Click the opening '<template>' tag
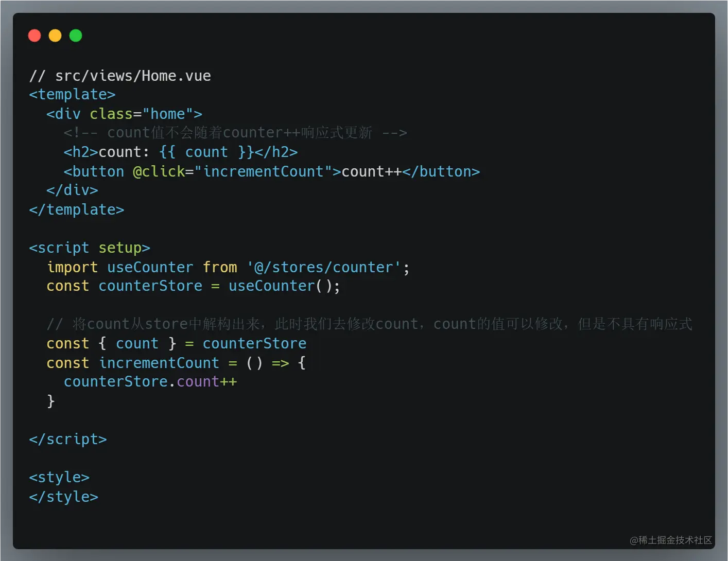 72,95
